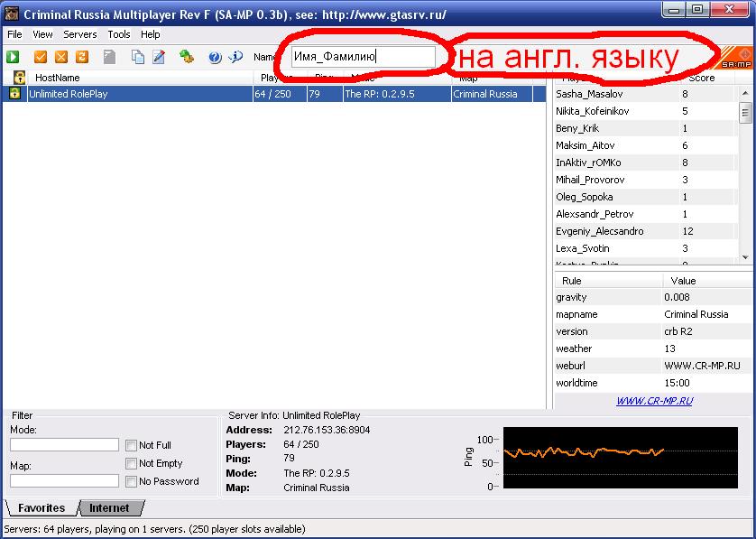Select player Mihail_Provorov

(647, 180)
